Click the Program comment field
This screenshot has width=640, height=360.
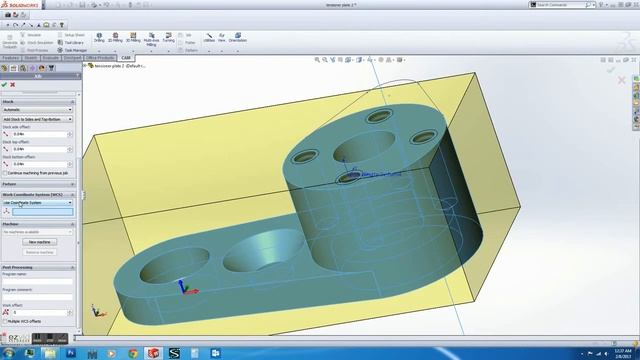(x=37, y=297)
